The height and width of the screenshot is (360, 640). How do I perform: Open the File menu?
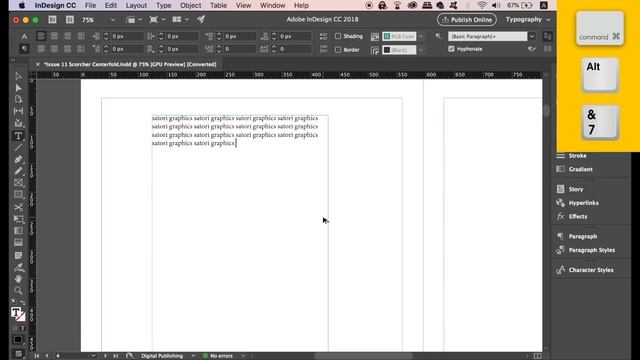click(90, 5)
